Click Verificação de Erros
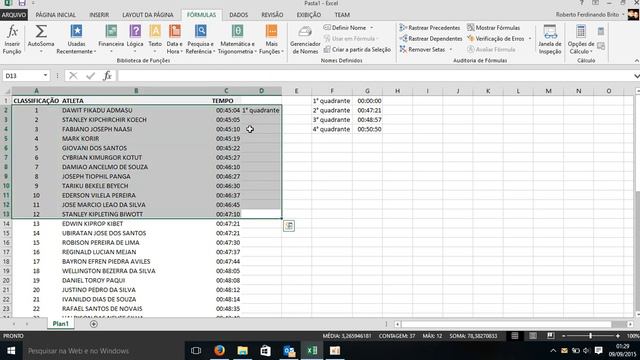 click(496, 38)
